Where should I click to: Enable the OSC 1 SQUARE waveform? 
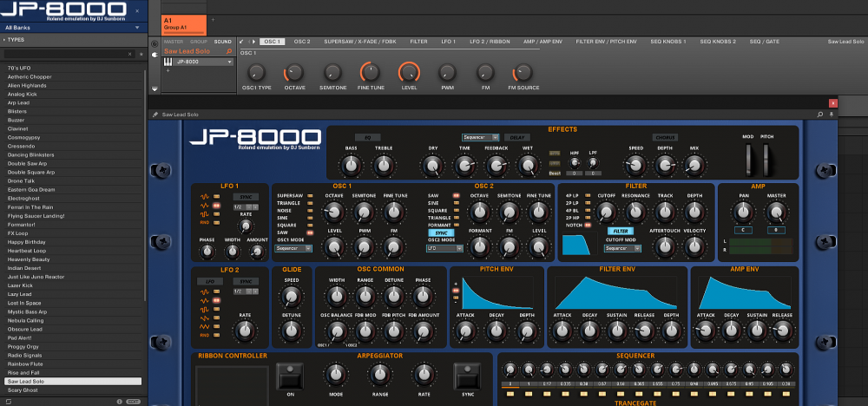coord(310,226)
